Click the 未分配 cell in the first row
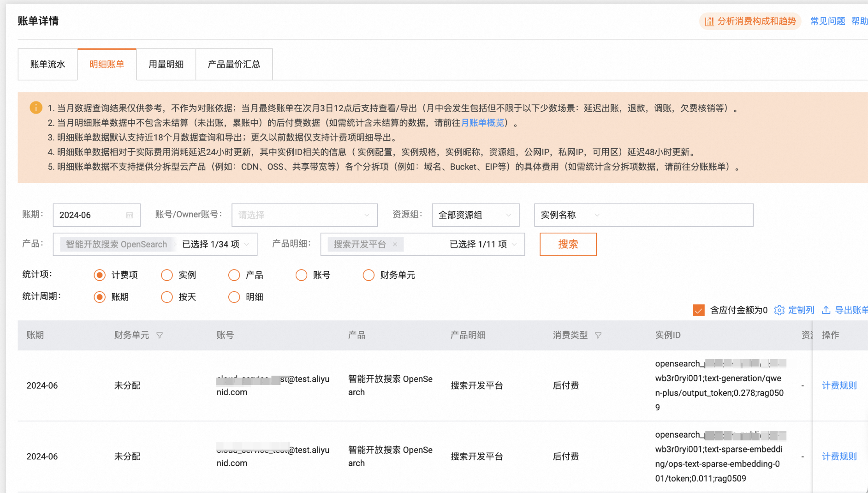 pyautogui.click(x=127, y=385)
